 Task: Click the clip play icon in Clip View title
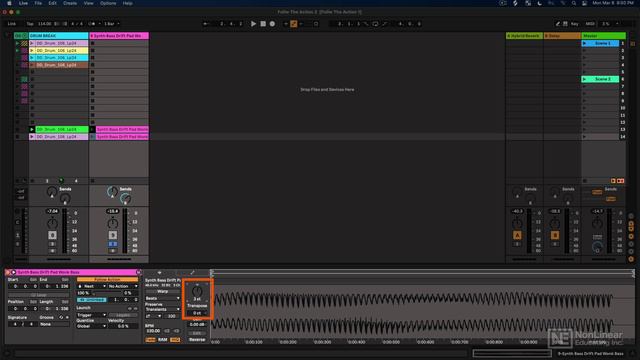click(x=13, y=272)
